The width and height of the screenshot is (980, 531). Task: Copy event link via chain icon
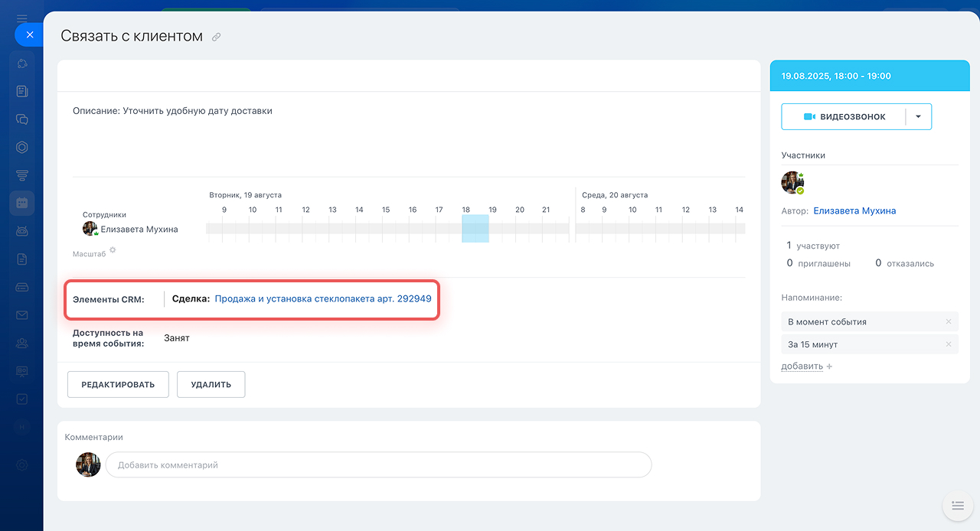tap(217, 37)
